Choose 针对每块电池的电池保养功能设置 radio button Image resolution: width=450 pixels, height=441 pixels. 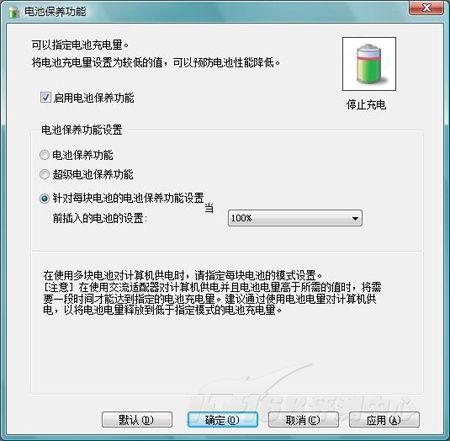[44, 199]
